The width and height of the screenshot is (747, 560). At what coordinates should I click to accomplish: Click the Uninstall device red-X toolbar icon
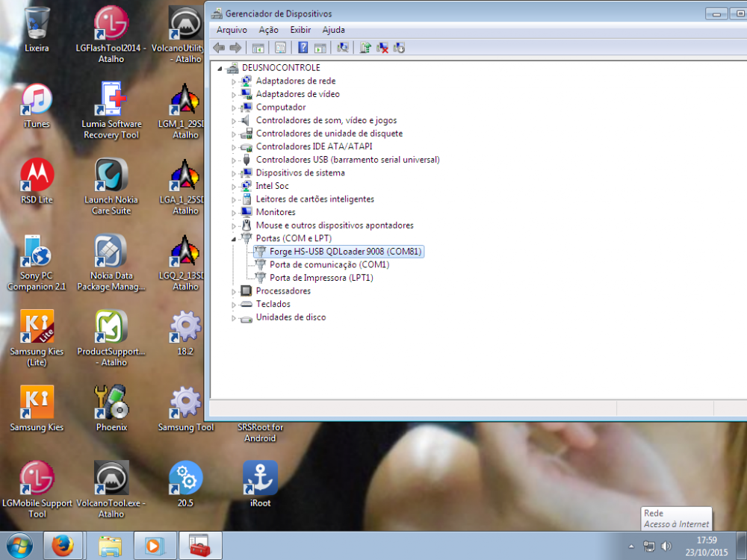pos(382,48)
